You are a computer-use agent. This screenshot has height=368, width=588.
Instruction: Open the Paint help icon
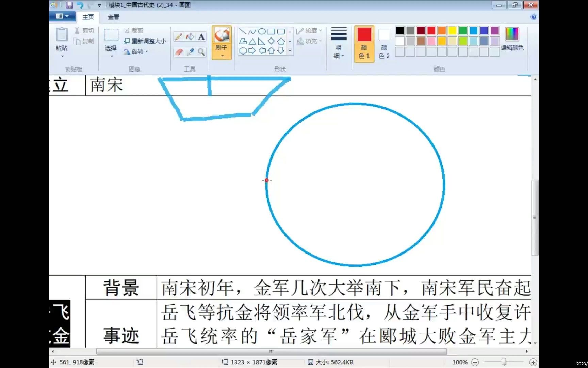[x=534, y=17]
